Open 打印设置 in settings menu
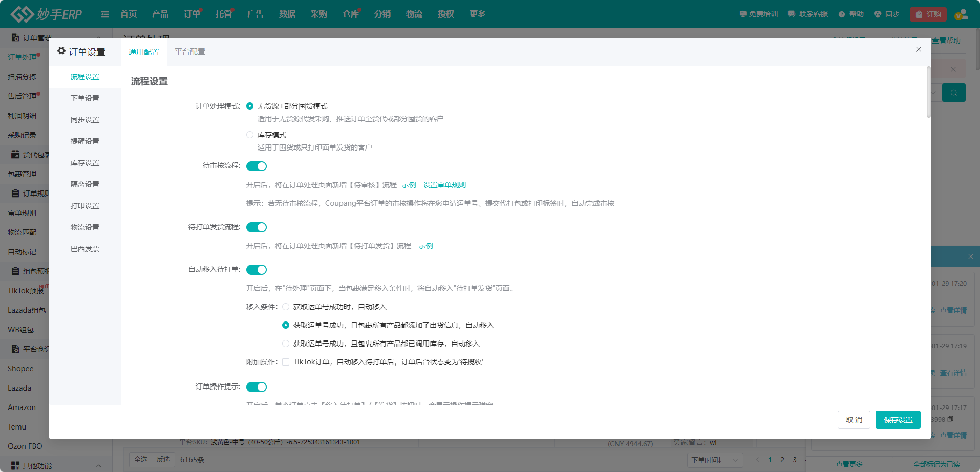 point(85,206)
